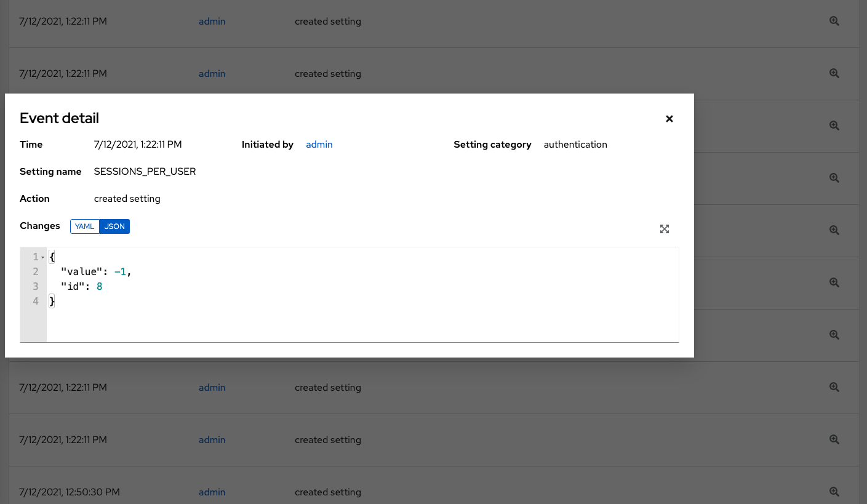Click magnifier icon right of dialog close button

(834, 126)
